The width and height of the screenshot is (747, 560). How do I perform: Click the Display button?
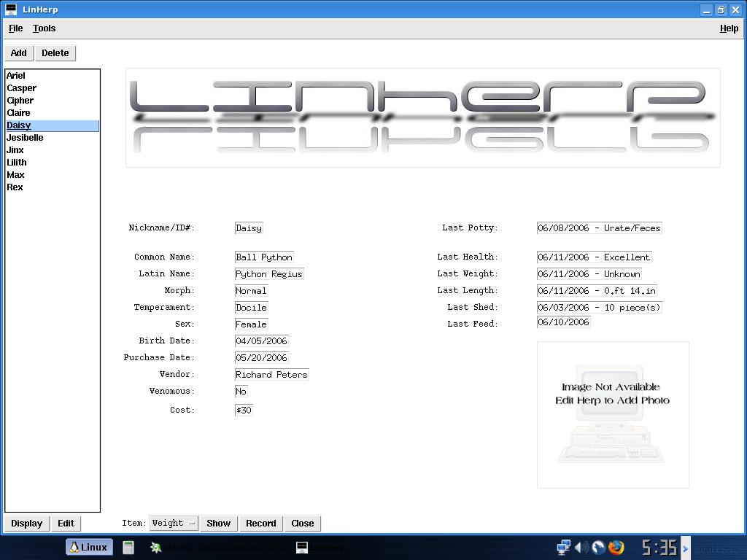pos(27,524)
